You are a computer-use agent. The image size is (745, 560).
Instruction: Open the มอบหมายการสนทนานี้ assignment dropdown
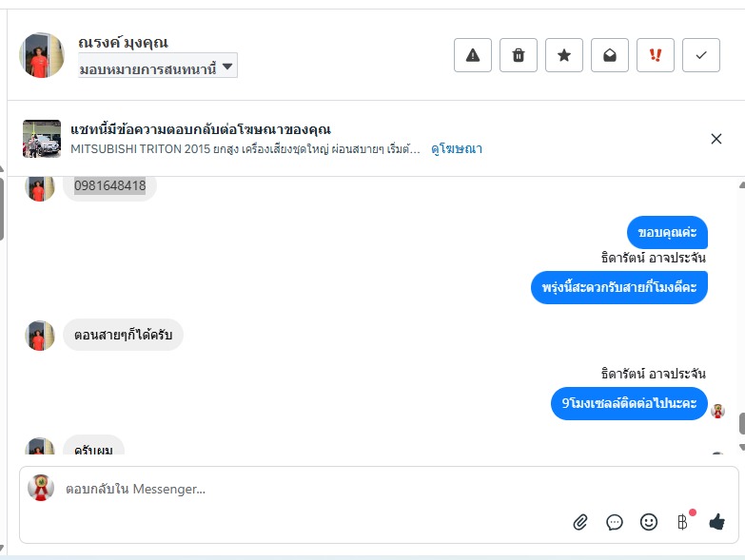(157, 68)
